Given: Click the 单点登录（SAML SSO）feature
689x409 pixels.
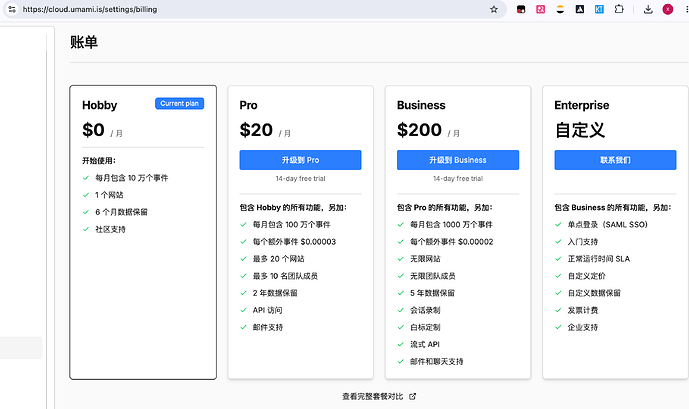Looking at the screenshot, I should [x=607, y=224].
